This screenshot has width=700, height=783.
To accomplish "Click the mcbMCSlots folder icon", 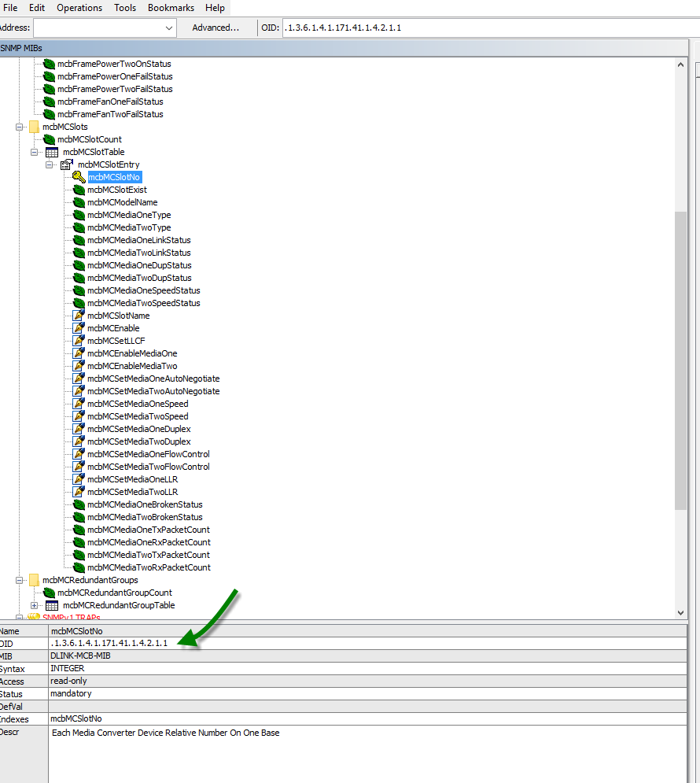I will (34, 127).
